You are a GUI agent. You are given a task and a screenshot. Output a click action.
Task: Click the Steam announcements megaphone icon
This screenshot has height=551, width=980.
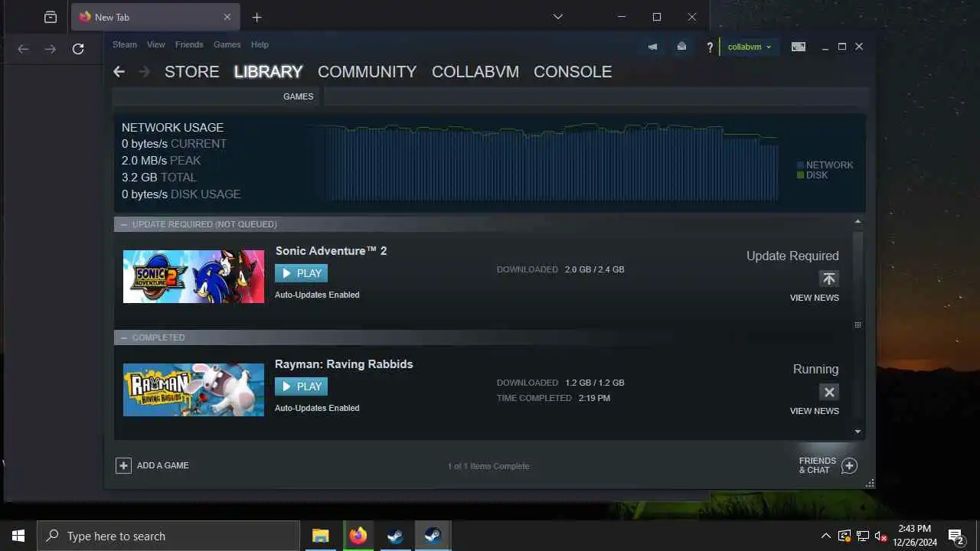point(652,47)
